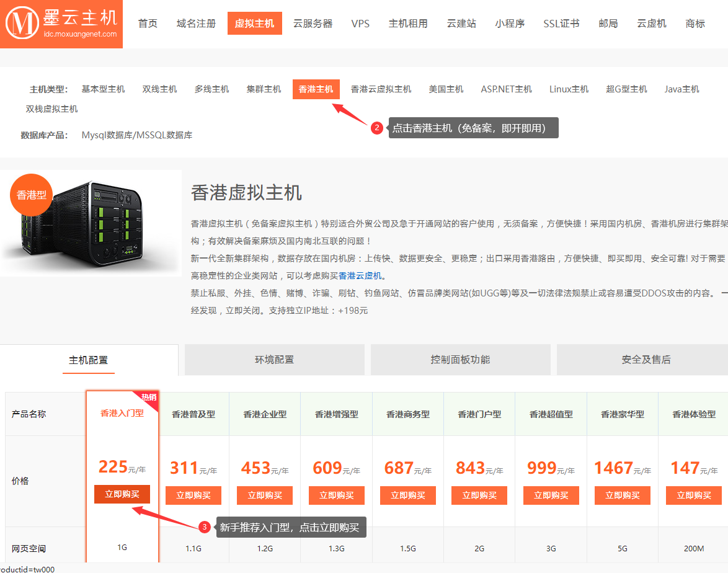Click 立即购买 under the 999元/年 plan
Image resolution: width=728 pixels, height=573 pixels.
(x=551, y=495)
